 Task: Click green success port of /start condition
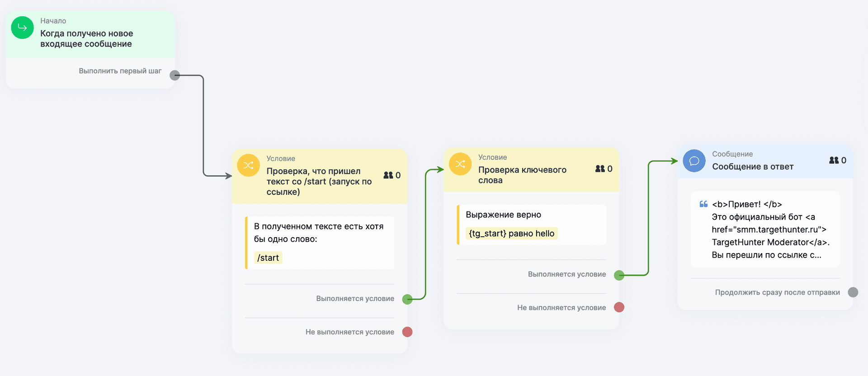point(407,299)
